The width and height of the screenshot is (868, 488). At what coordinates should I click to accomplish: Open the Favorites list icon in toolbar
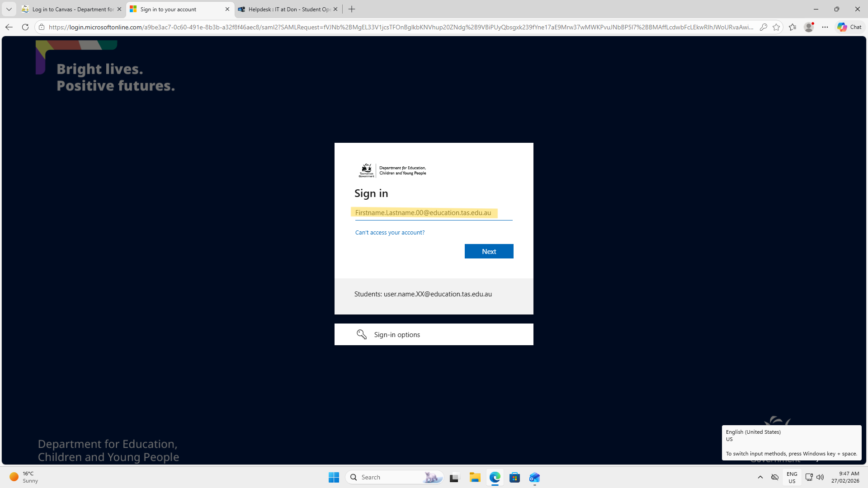tap(793, 27)
